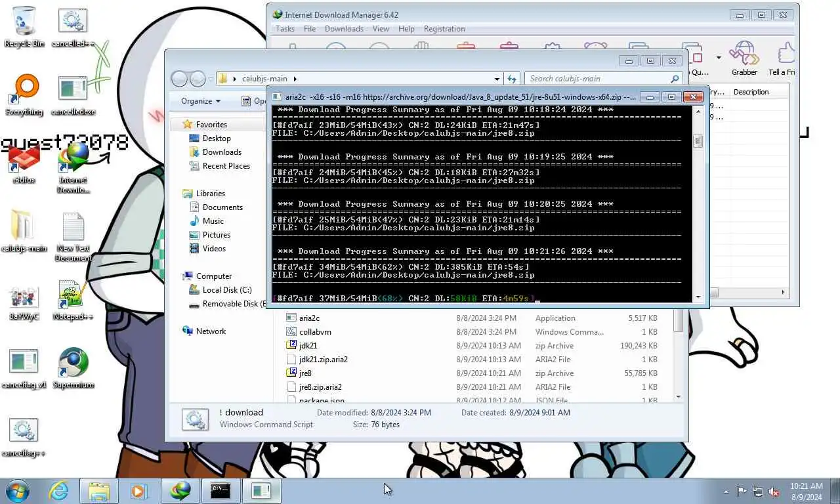The image size is (840, 504).
Task: Click the muted volume tray icon
Action: [x=774, y=492]
